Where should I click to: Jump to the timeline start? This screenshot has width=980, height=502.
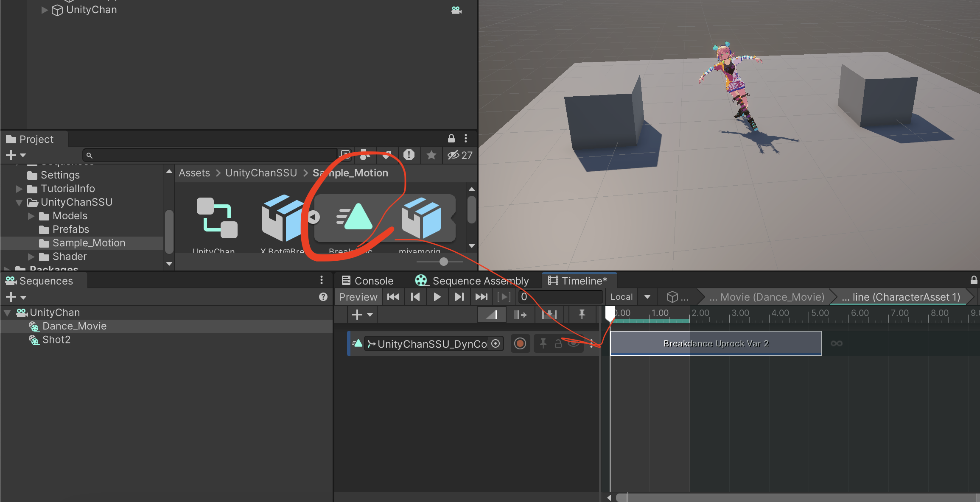pyautogui.click(x=393, y=297)
